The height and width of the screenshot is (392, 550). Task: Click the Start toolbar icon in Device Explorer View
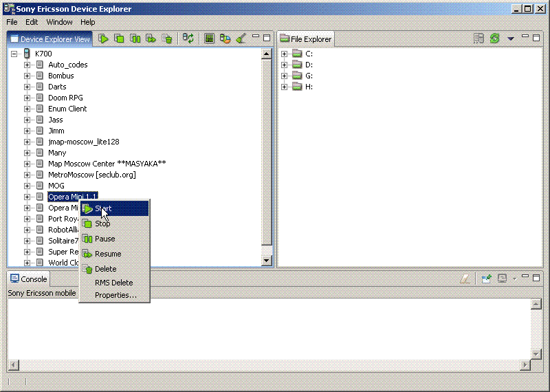pyautogui.click(x=104, y=39)
